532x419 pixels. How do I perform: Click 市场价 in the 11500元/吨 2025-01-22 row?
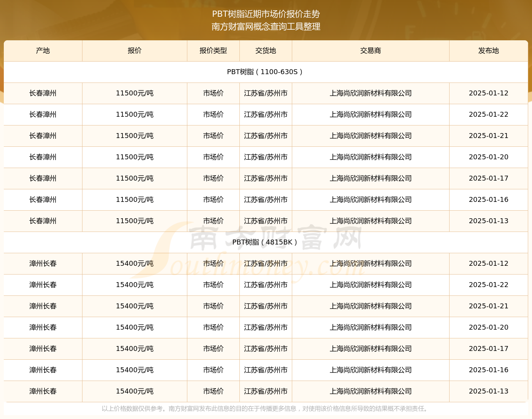[213, 114]
